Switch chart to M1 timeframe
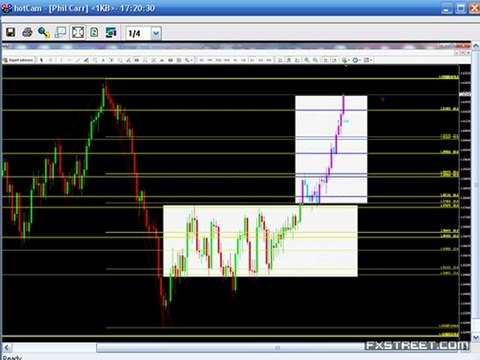Viewport: 480px width, 360px height. click(201, 60)
